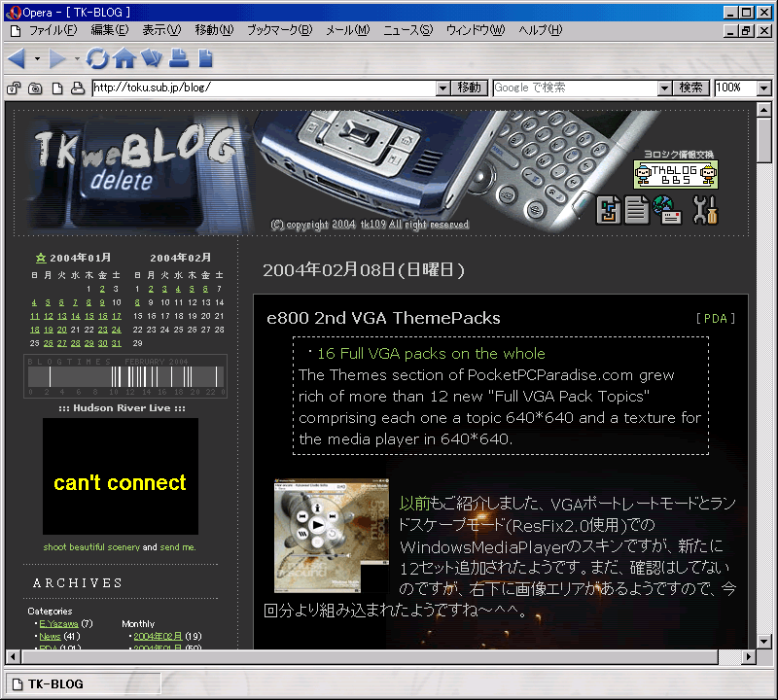Click the vertical scrollbar down arrow
Image resolution: width=778 pixels, height=700 pixels.
(764, 642)
